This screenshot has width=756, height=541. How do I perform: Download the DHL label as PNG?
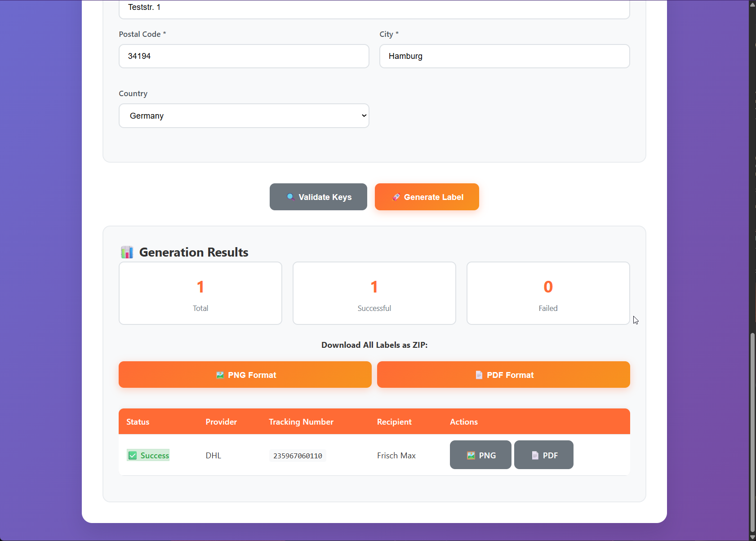pos(480,455)
